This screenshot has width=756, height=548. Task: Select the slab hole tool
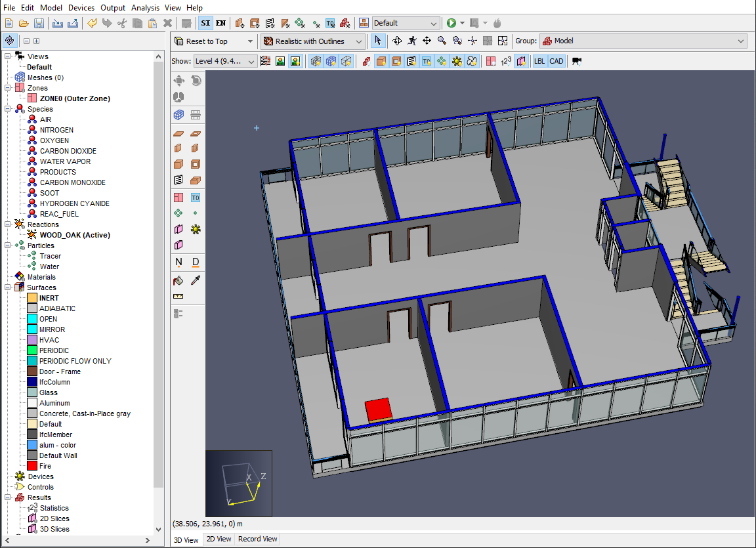196,133
